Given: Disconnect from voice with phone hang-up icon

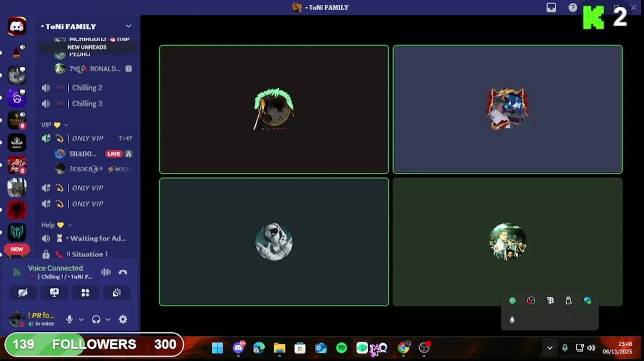Looking at the screenshot, I should pos(123,272).
